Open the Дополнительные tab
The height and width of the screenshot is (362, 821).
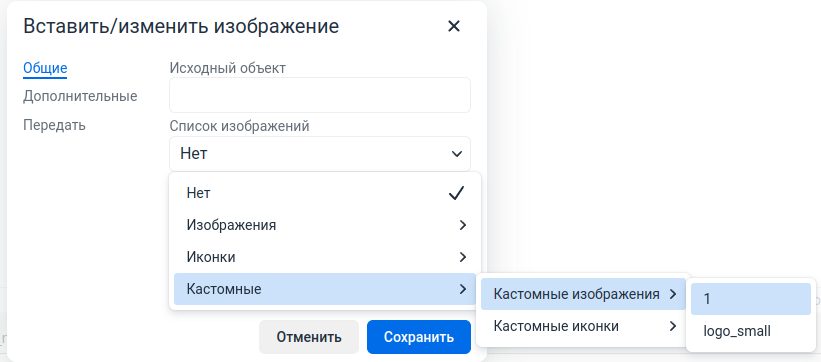click(x=80, y=96)
